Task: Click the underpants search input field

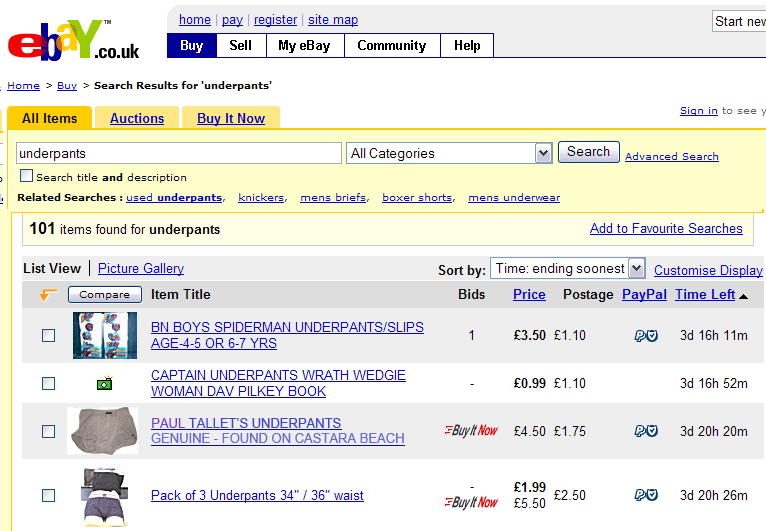Action: [179, 153]
